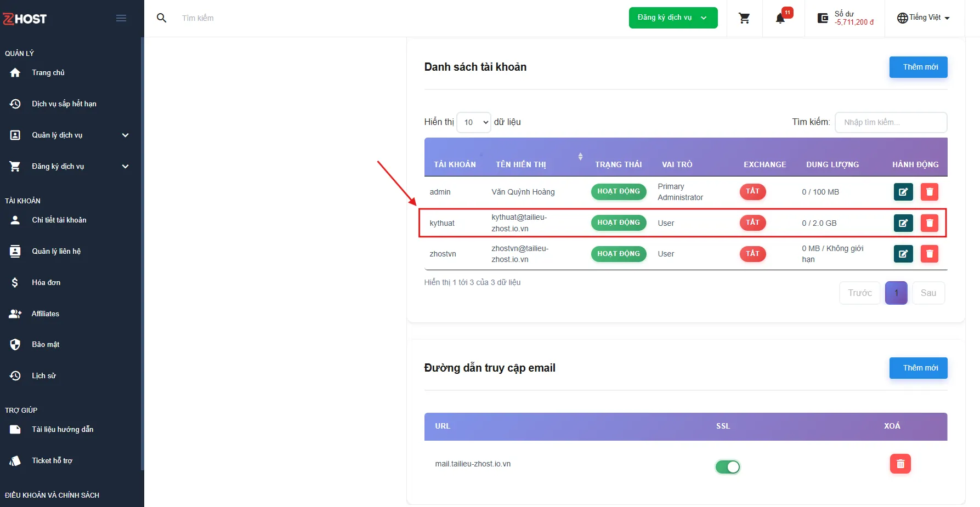Click Thêm mới in Đường dẫn truy cập email
This screenshot has height=507, width=980.
point(919,368)
